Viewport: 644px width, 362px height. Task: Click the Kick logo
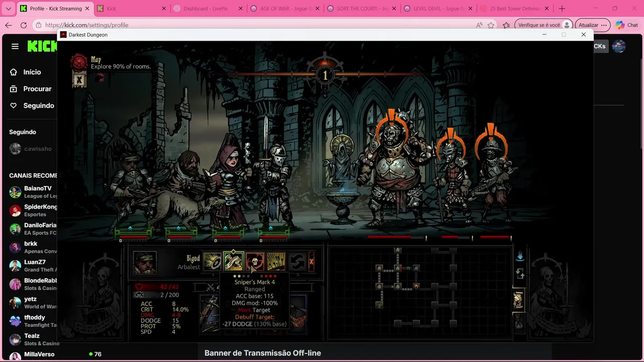pyautogui.click(x=42, y=46)
